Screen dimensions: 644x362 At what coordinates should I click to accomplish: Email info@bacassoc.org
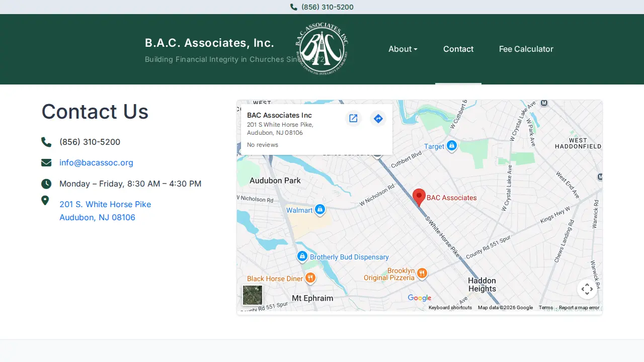[x=96, y=162]
